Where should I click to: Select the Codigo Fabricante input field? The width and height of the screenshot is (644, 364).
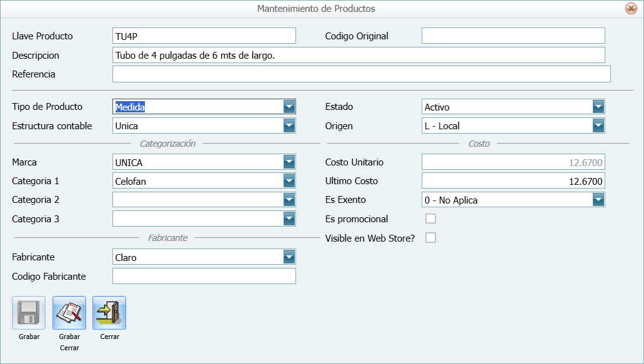click(x=204, y=276)
